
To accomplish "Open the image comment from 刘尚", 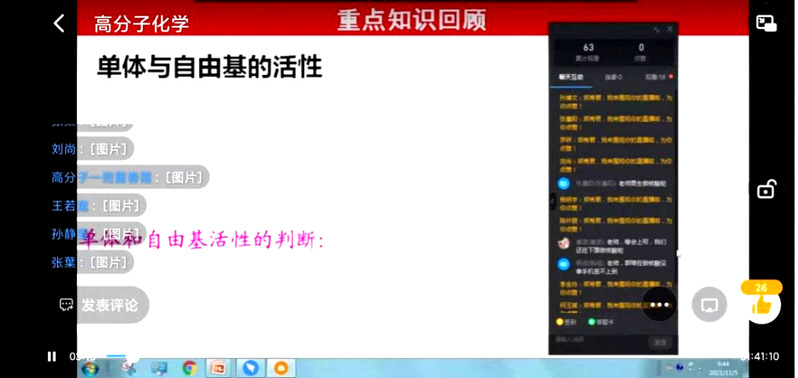I will 92,149.
